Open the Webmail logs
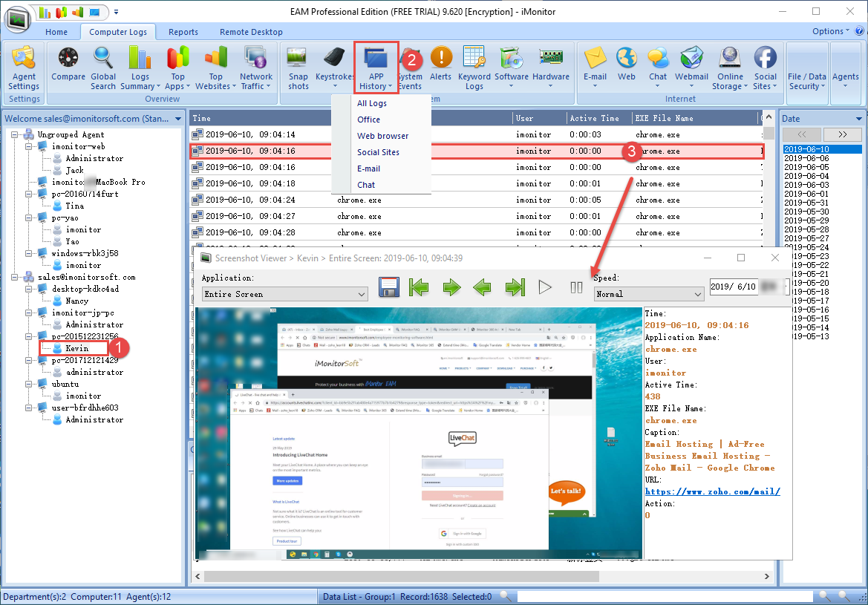Viewport: 868px width, 605px height. (x=691, y=66)
